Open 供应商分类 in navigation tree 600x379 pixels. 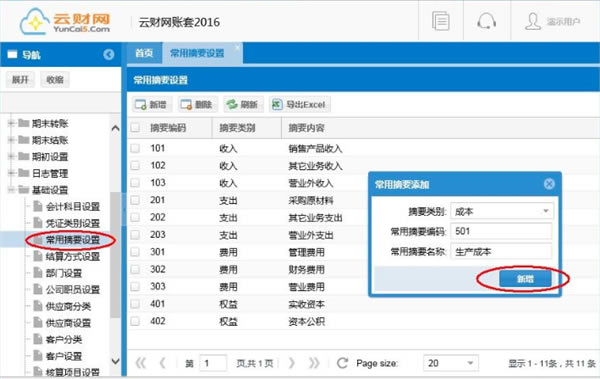68,306
